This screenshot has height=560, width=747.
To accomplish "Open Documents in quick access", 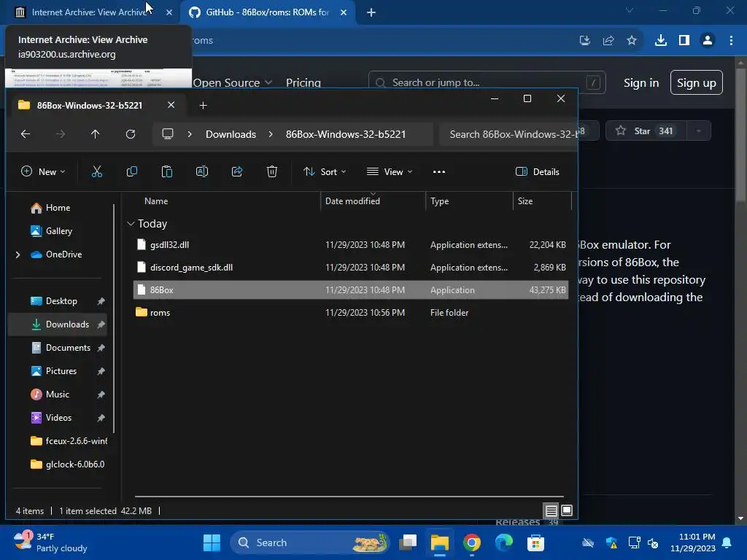I will [x=68, y=348].
